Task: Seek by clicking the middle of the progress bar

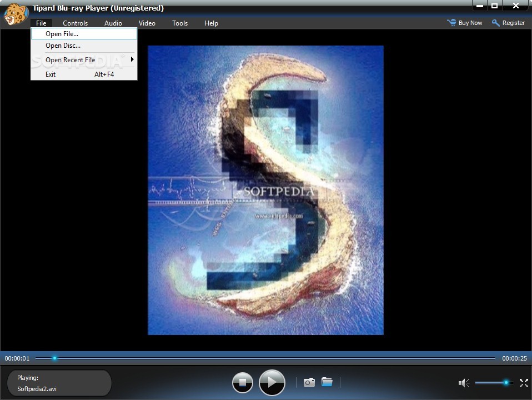Action: point(265,358)
